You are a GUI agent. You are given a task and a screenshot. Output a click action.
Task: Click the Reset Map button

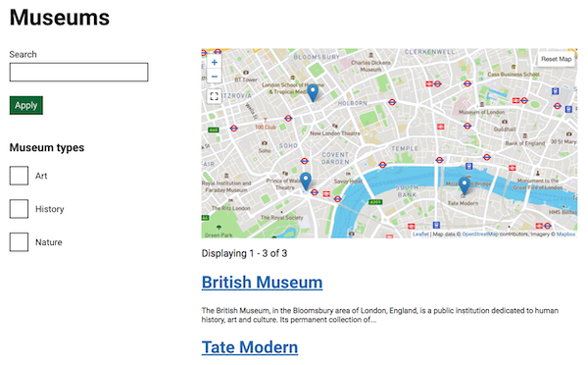click(x=556, y=59)
